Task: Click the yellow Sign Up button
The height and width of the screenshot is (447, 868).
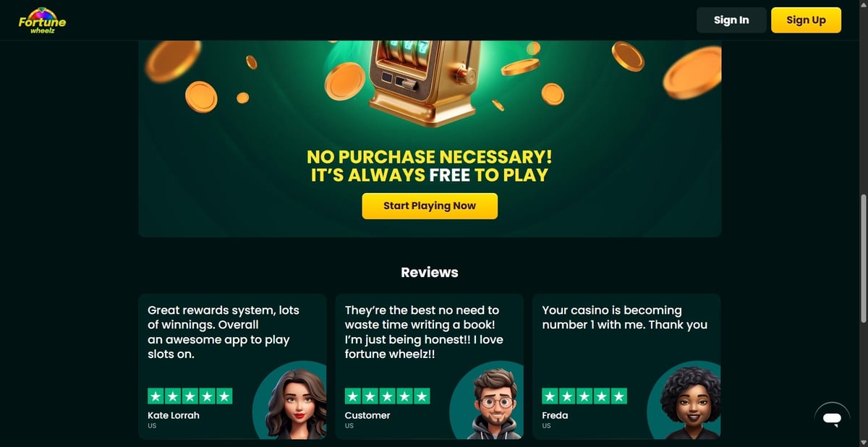Action: 806,20
